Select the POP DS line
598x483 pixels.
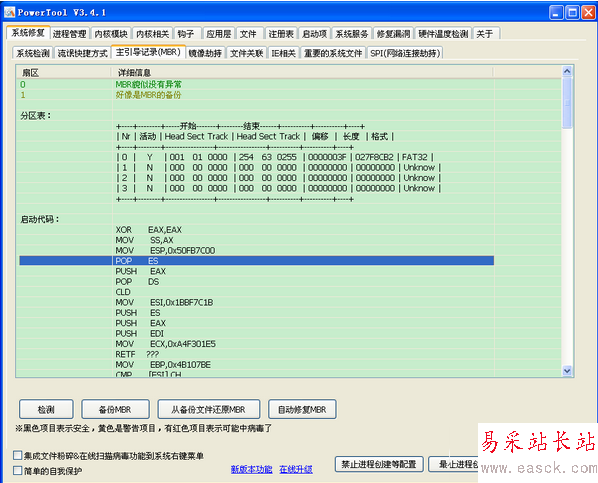[256, 282]
